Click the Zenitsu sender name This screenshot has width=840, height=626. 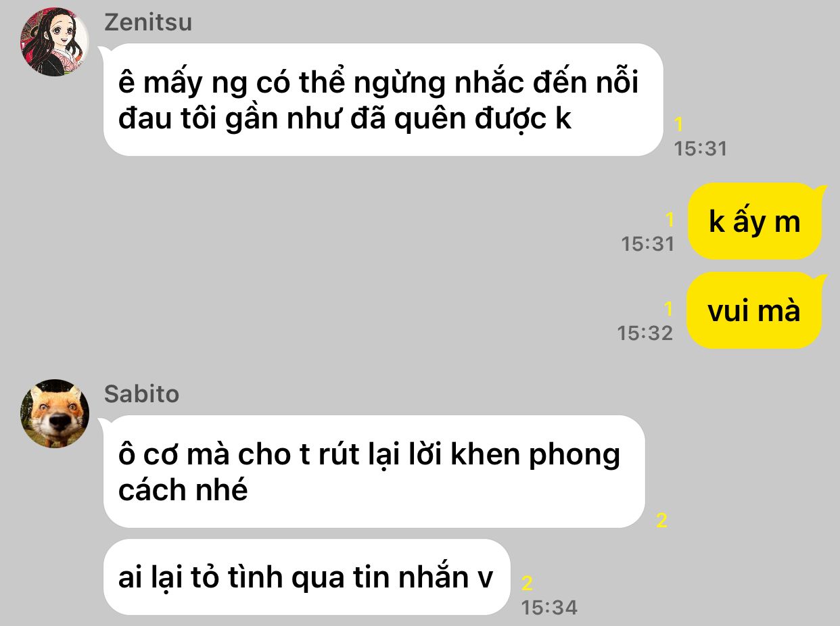pos(148,22)
